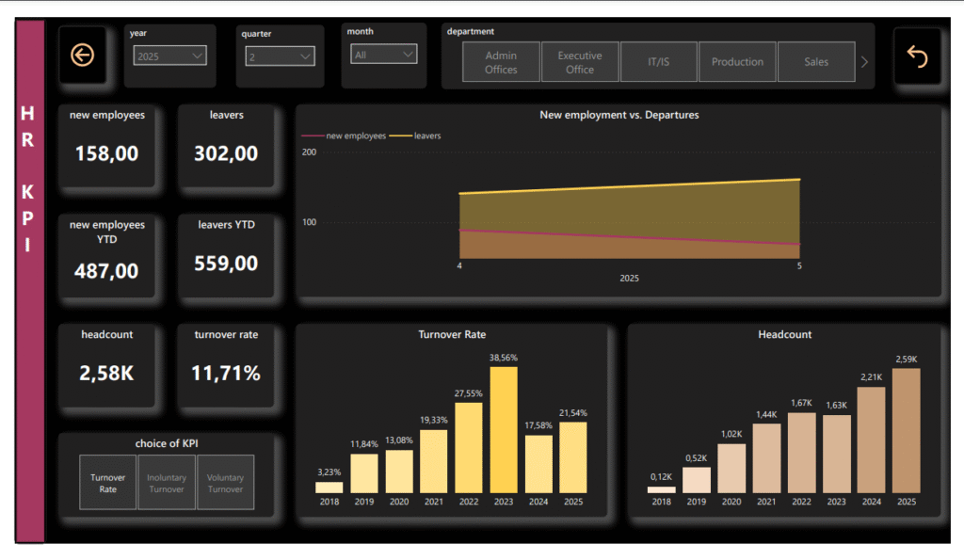Select Involuntary Turnover KPI option
The image size is (964, 560).
click(x=167, y=482)
